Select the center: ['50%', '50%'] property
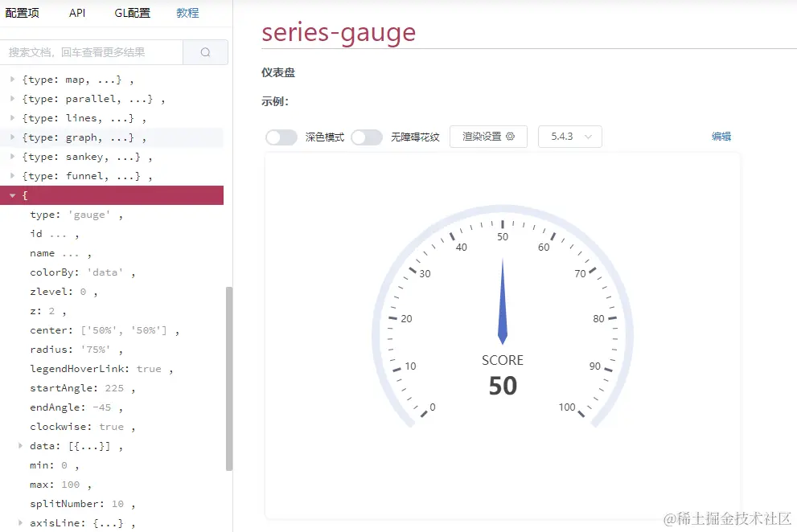This screenshot has height=532, width=797. [x=105, y=330]
